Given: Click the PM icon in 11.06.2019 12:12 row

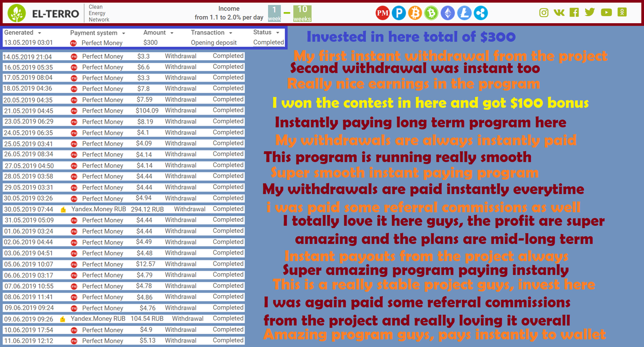Looking at the screenshot, I should coord(74,341).
